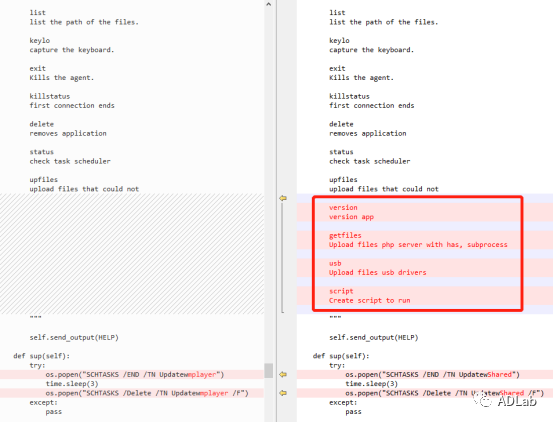
Task: Click the left pane scrollbar up arrow
Action: (x=269, y=4)
